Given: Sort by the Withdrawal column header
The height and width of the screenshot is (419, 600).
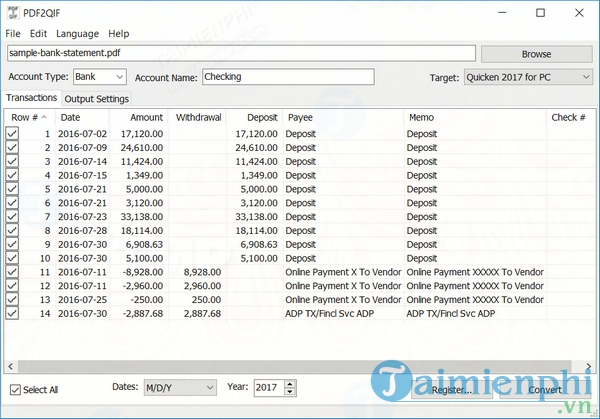Looking at the screenshot, I should (197, 117).
